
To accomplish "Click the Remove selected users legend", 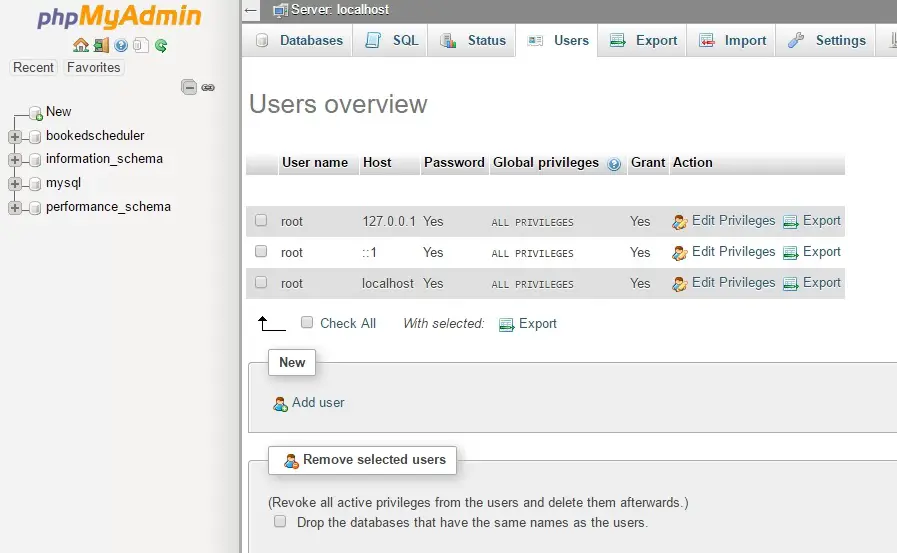I will point(363,460).
